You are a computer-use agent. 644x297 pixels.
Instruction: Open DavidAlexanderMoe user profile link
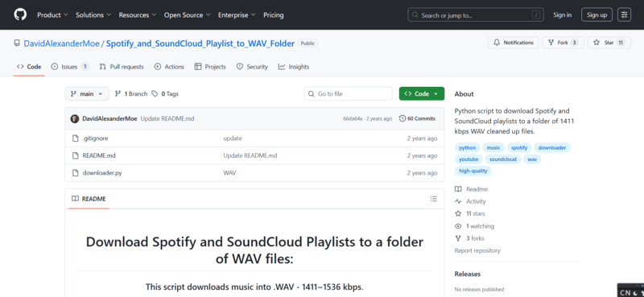click(62, 43)
